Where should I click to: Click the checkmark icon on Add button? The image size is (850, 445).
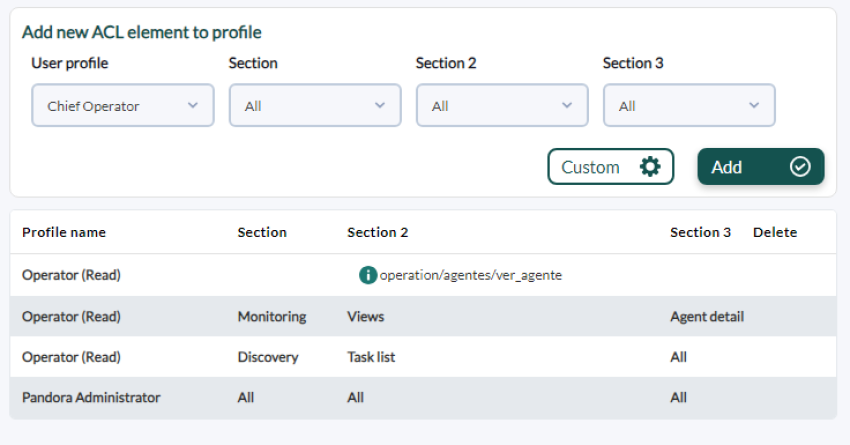point(800,167)
